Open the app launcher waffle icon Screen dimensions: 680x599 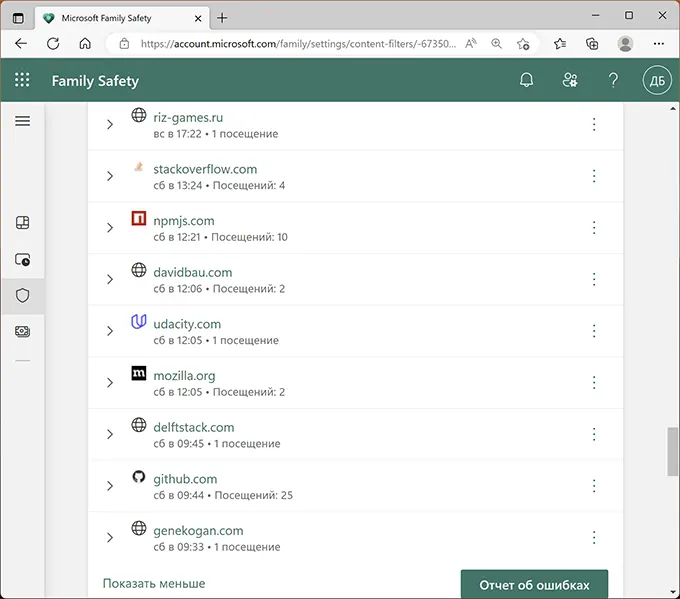23,81
